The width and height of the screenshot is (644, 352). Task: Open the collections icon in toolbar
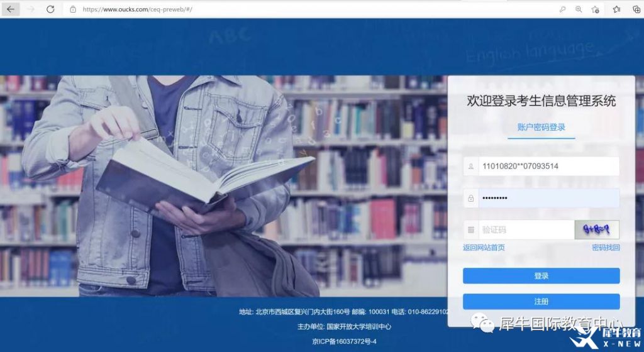tap(636, 9)
